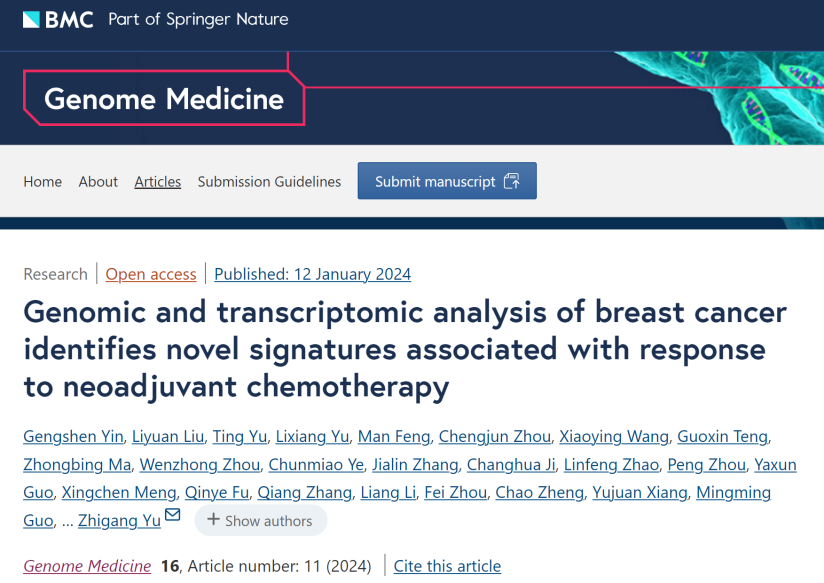Image resolution: width=824 pixels, height=583 pixels.
Task: Click the Cite this article link
Action: [447, 566]
